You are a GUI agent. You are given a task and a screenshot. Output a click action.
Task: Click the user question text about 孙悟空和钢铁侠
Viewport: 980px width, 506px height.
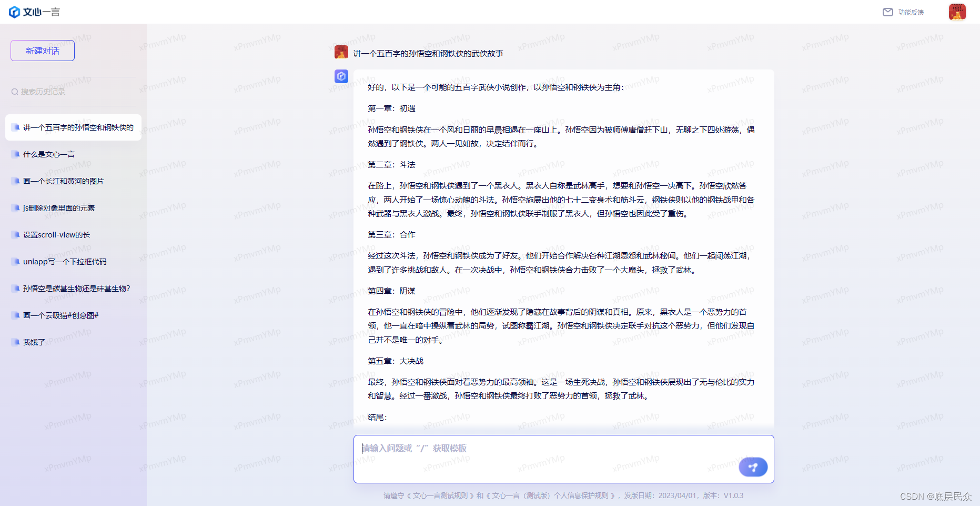click(428, 53)
